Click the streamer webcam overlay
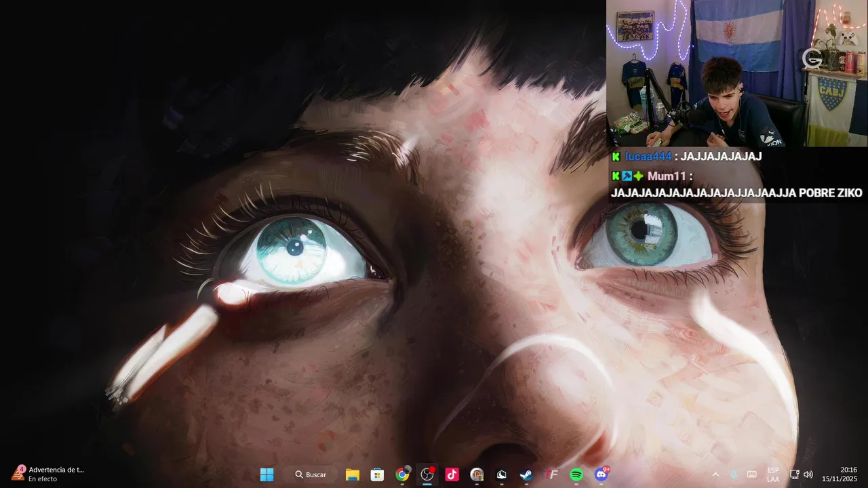Viewport: 868px width, 488px height. [737, 73]
